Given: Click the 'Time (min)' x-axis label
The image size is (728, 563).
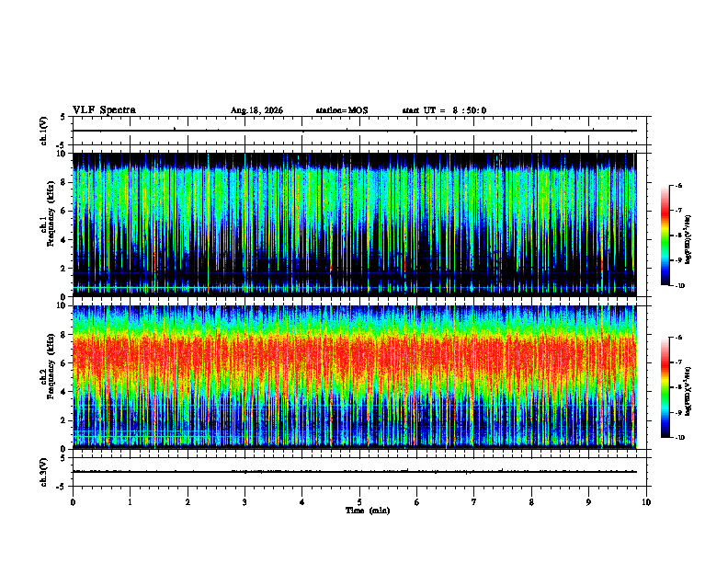Looking at the screenshot, I should [x=368, y=511].
